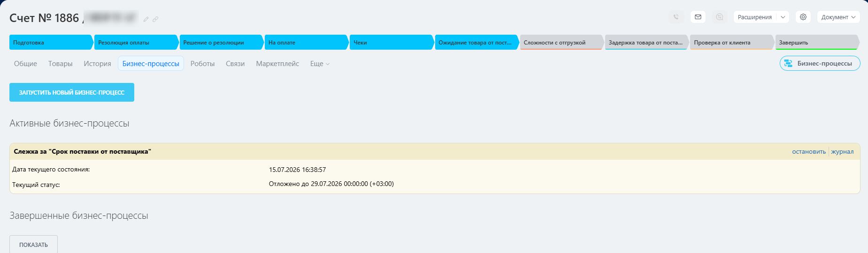
Task: Click the phone call icon
Action: click(x=676, y=17)
